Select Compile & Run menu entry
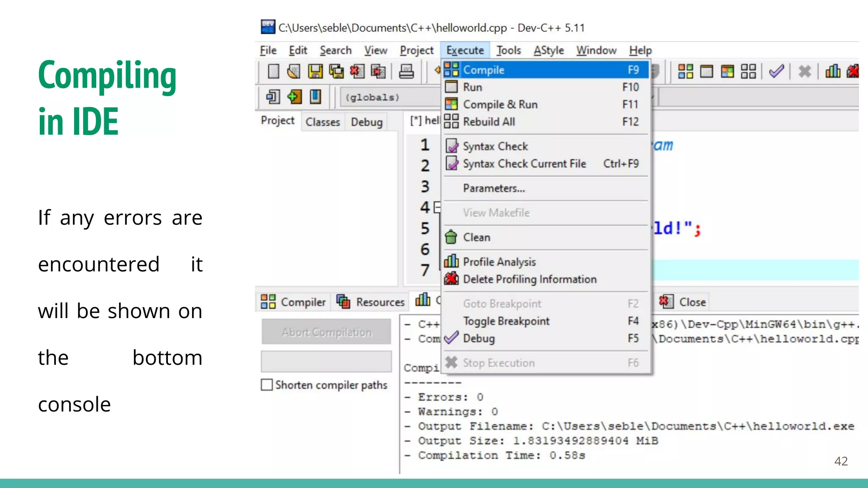 (x=545, y=104)
